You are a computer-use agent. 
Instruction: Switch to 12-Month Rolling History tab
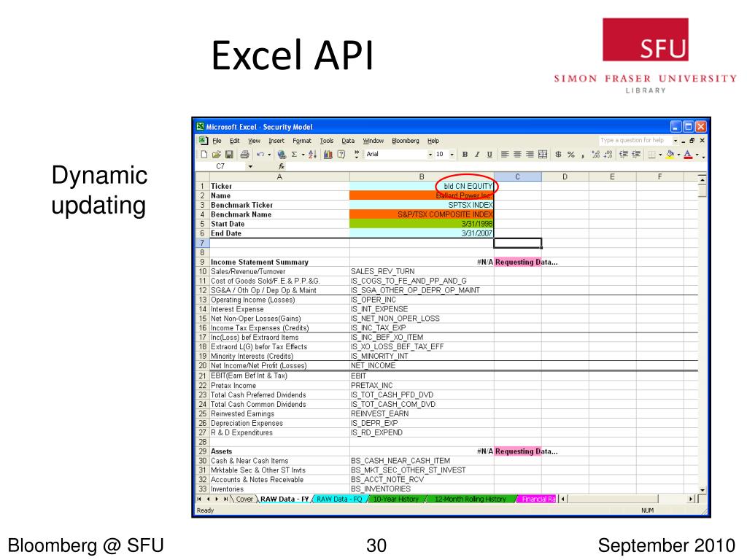(471, 499)
